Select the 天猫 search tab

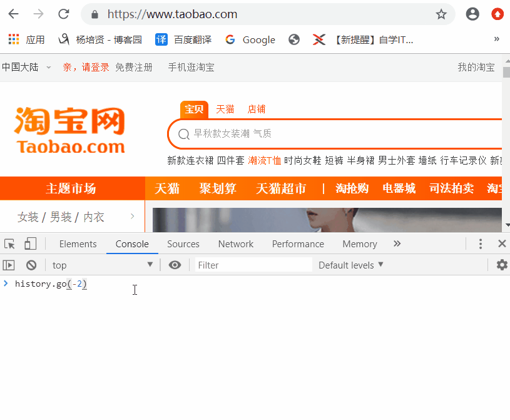225,109
